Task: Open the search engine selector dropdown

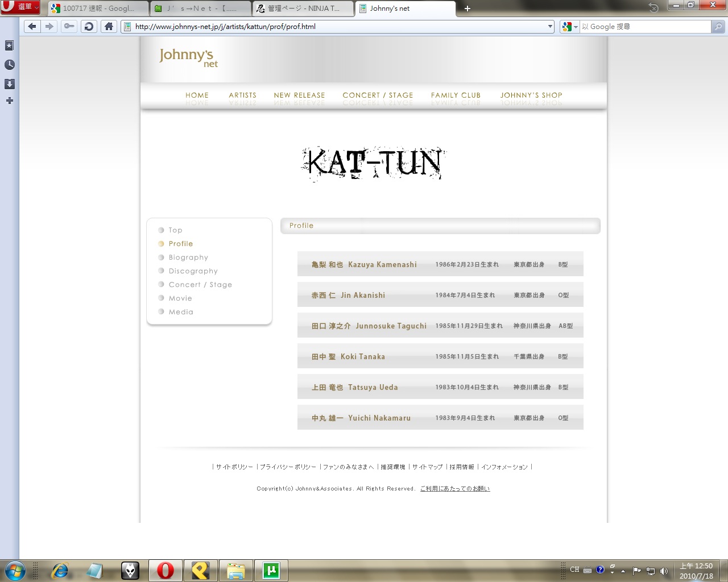Action: click(569, 27)
